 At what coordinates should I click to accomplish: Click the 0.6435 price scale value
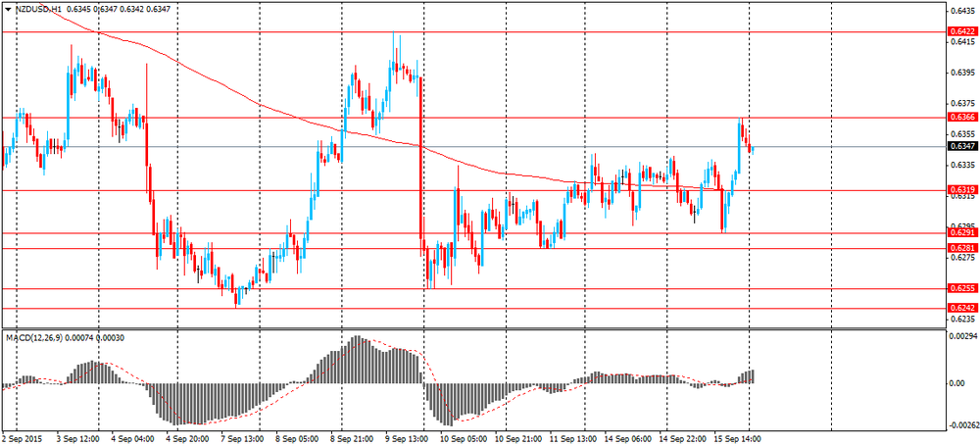[960, 11]
